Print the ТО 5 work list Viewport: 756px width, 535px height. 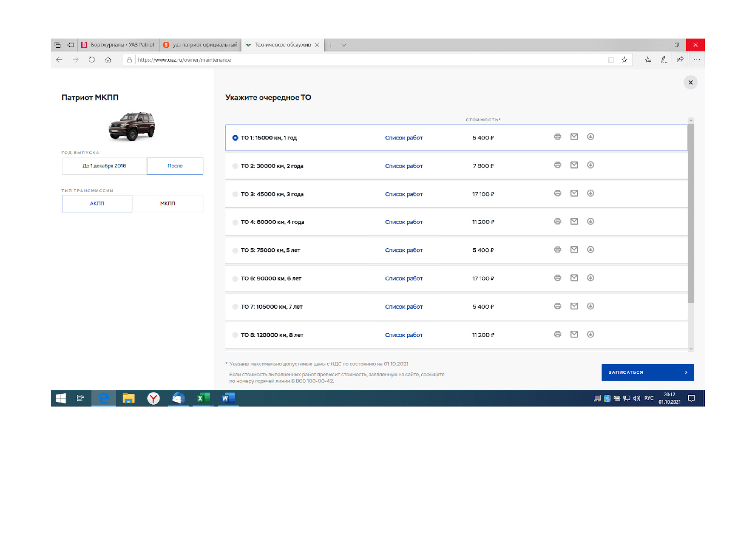tap(558, 250)
